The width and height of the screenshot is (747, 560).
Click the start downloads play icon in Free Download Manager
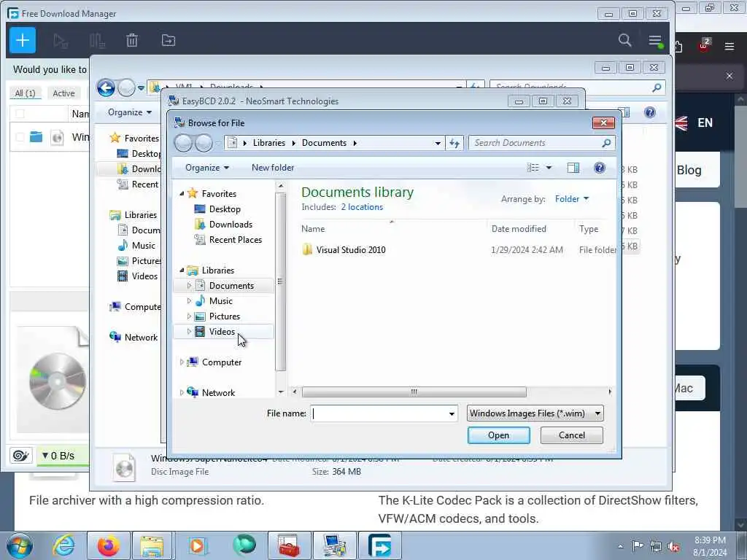point(61,41)
